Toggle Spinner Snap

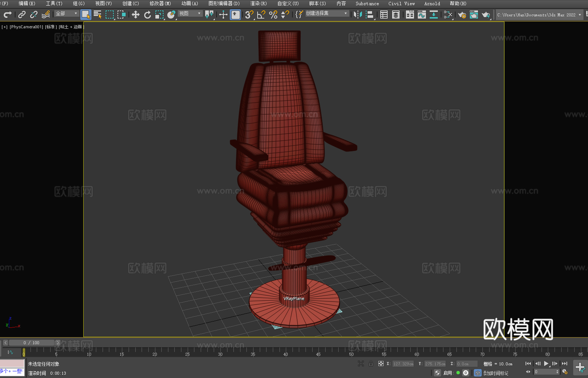pos(285,14)
